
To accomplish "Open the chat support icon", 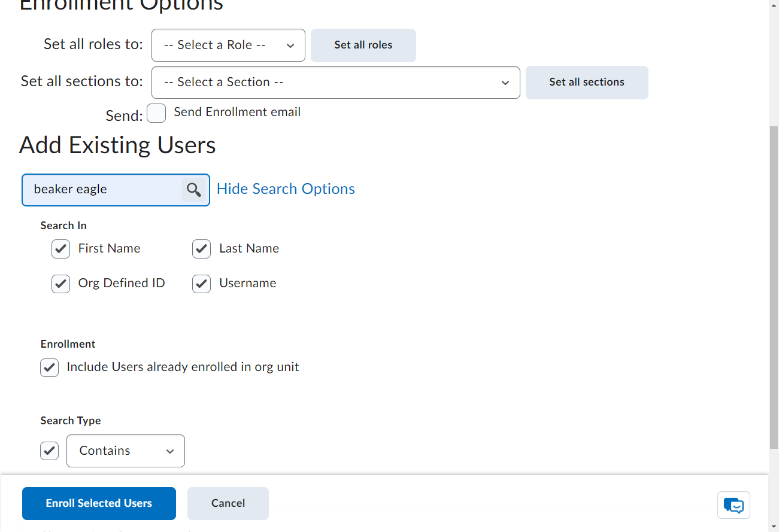I will (733, 505).
